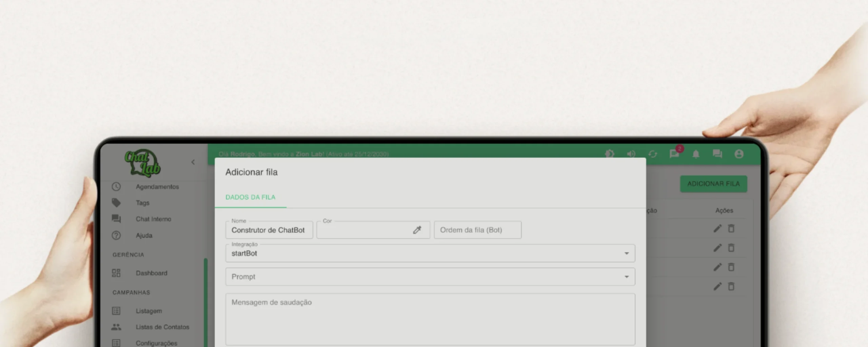Edit the first queue row pencil

[717, 229]
